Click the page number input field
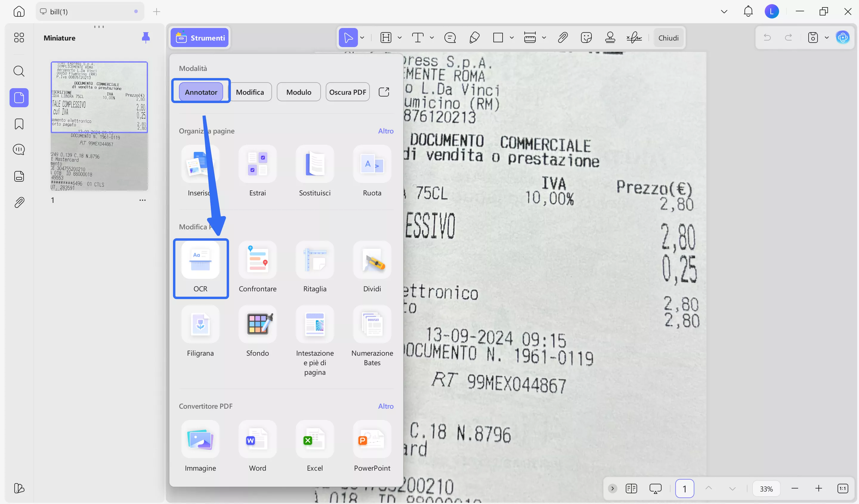The image size is (859, 504). [x=684, y=489]
